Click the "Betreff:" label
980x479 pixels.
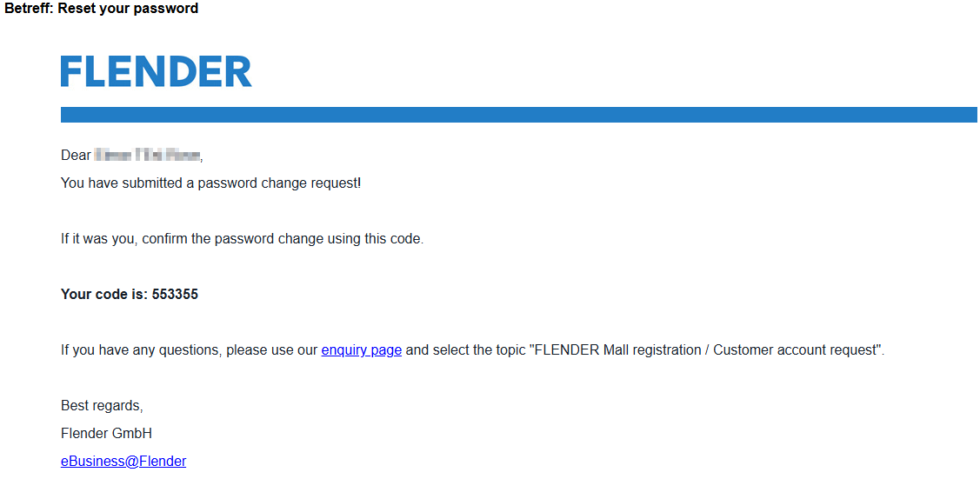pos(29,9)
